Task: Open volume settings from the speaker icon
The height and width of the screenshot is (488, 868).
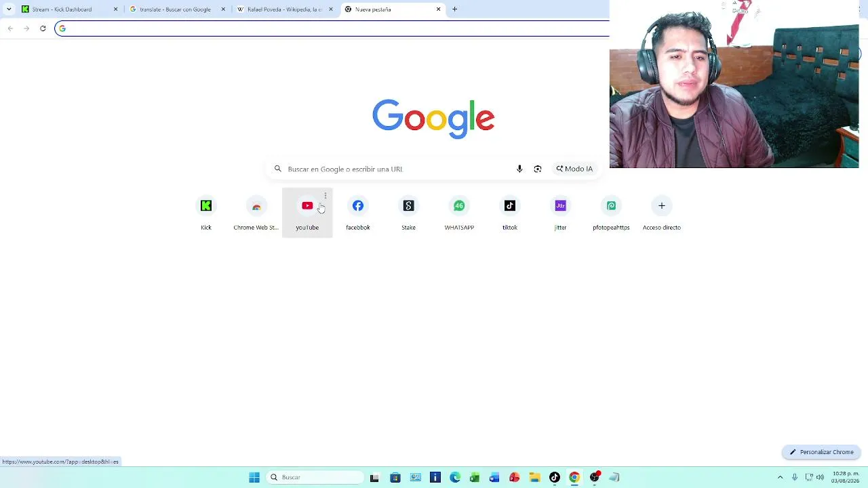Action: tap(821, 477)
